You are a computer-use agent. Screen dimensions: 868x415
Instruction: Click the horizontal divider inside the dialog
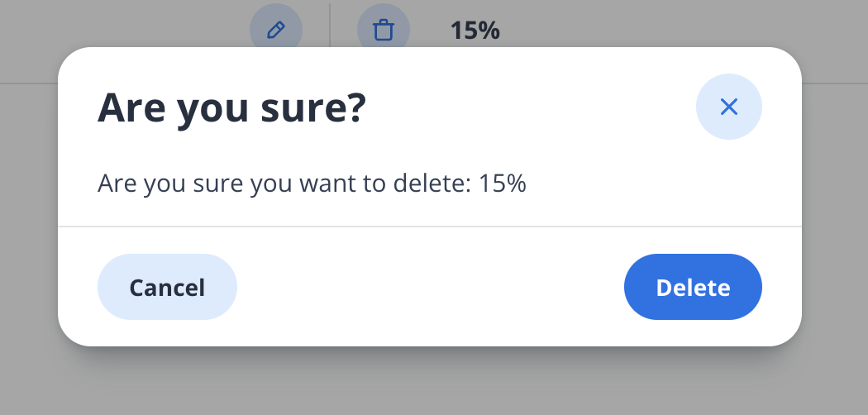430,226
